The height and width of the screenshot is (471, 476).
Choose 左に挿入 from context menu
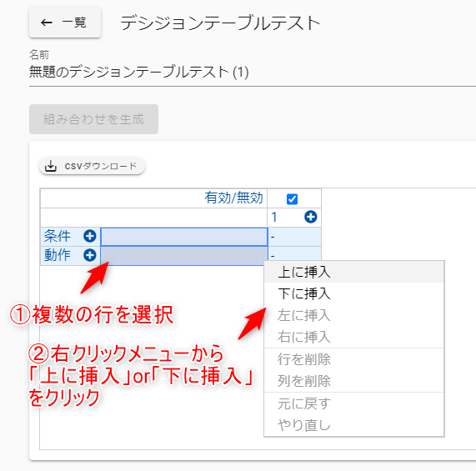[x=354, y=315]
